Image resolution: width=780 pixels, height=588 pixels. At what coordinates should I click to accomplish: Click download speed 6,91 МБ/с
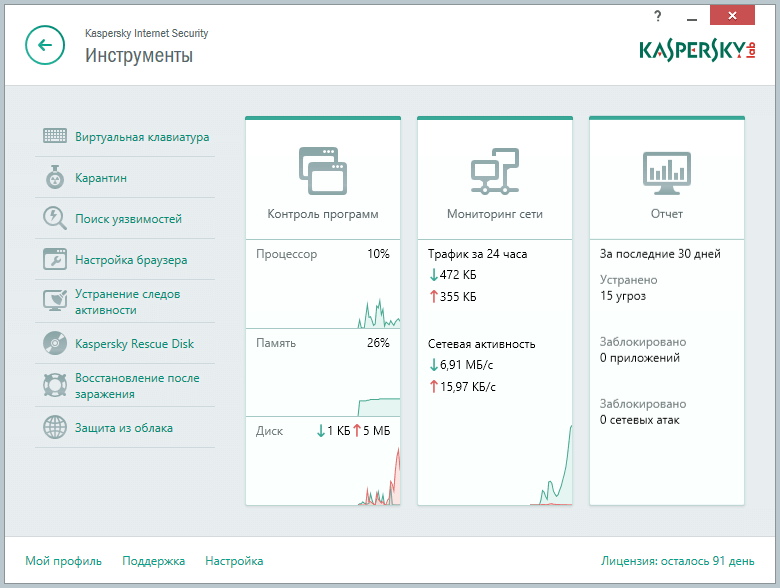[x=461, y=365]
